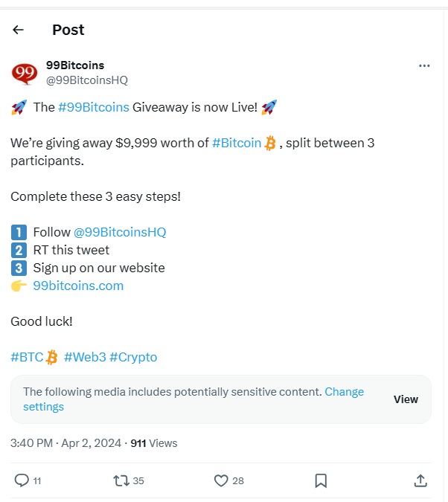Go back using the arrow icon

tap(19, 30)
